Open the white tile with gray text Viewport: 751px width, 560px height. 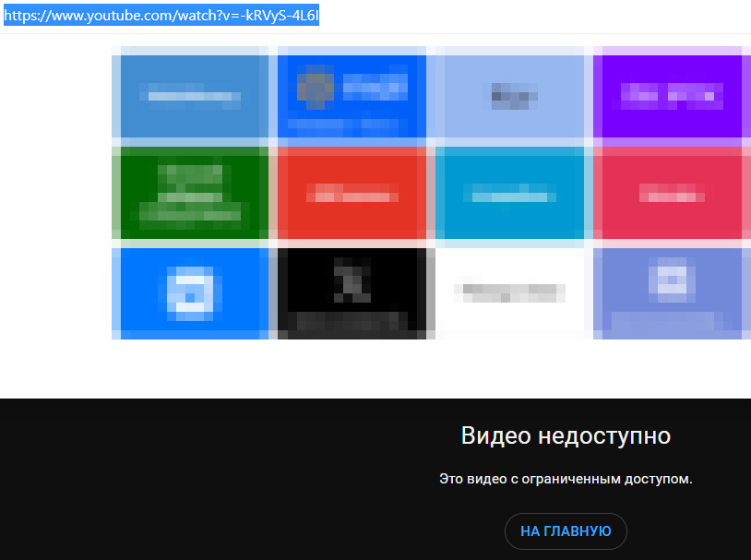pos(512,292)
